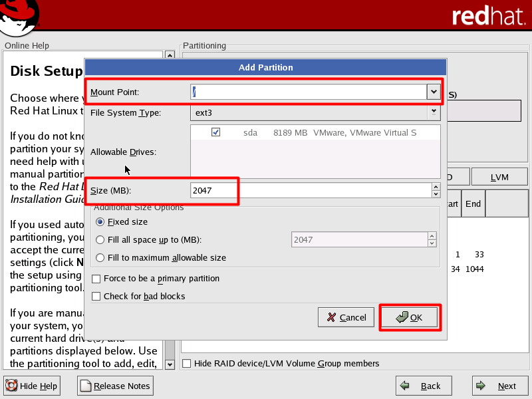Click the redhat wordmark in the banner
The width and height of the screenshot is (532, 399).
pos(489,15)
